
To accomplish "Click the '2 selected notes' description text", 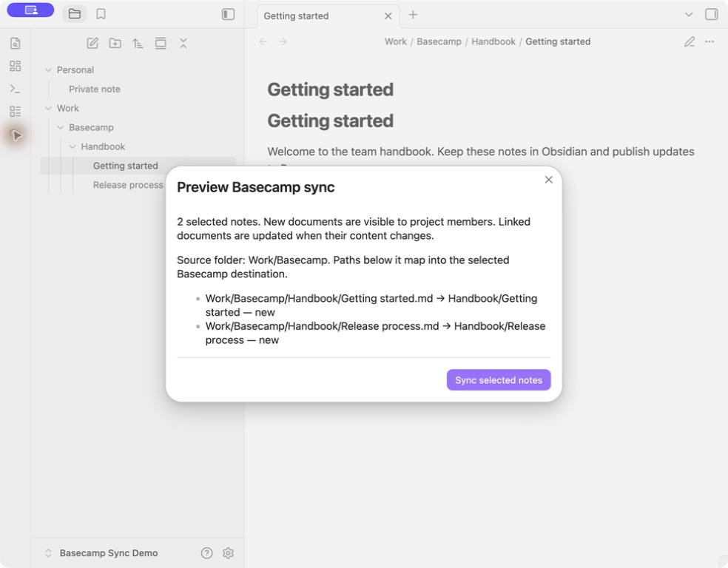I will 354,229.
